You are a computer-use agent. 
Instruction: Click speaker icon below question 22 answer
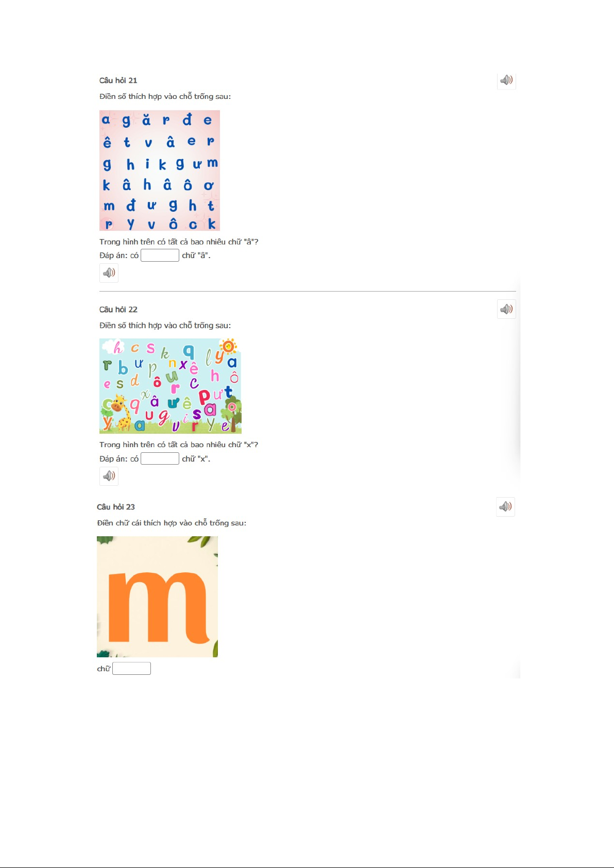(109, 476)
